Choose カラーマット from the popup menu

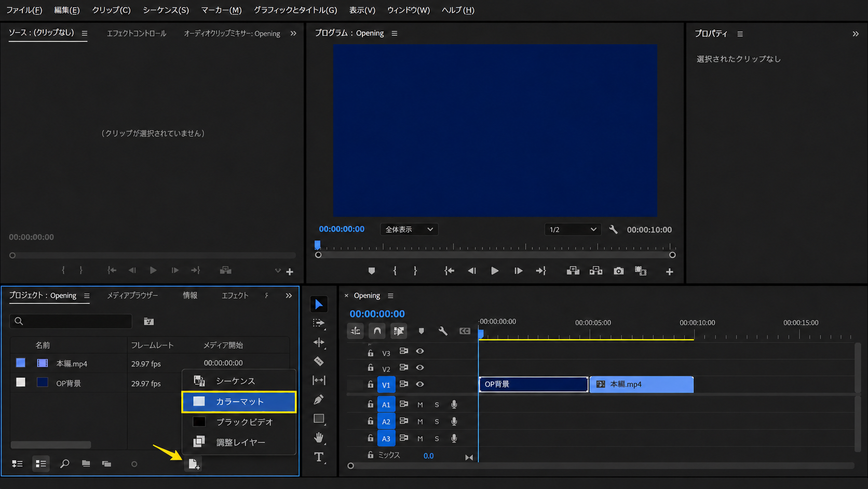click(x=239, y=402)
